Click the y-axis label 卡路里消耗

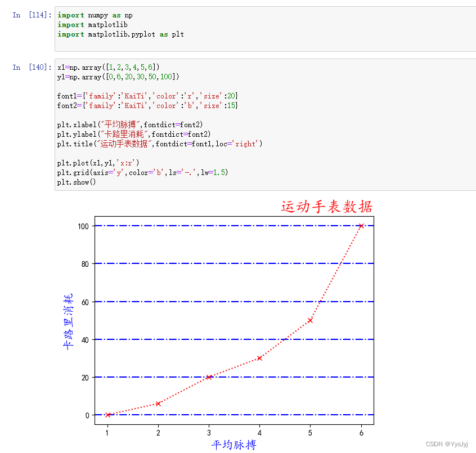pos(68,321)
